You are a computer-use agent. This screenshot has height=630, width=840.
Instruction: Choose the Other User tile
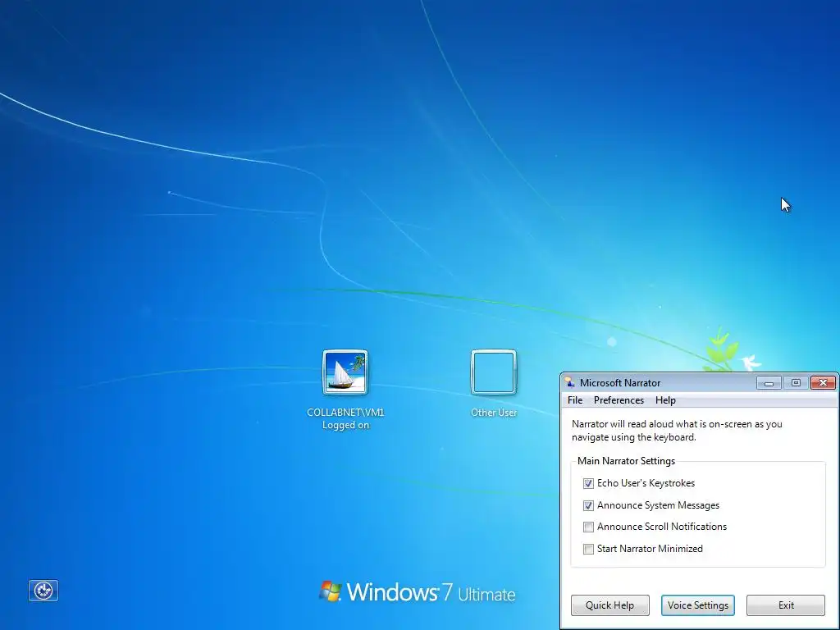coord(493,372)
